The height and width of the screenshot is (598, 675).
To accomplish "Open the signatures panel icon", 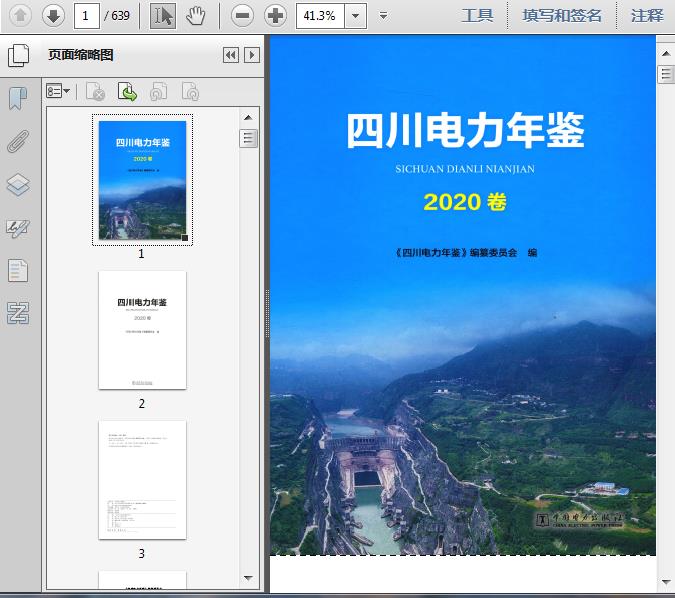I will 18,228.
